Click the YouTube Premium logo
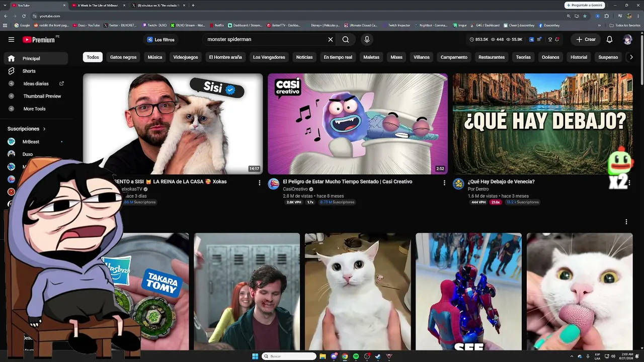The width and height of the screenshot is (644, 362). pos(39,39)
